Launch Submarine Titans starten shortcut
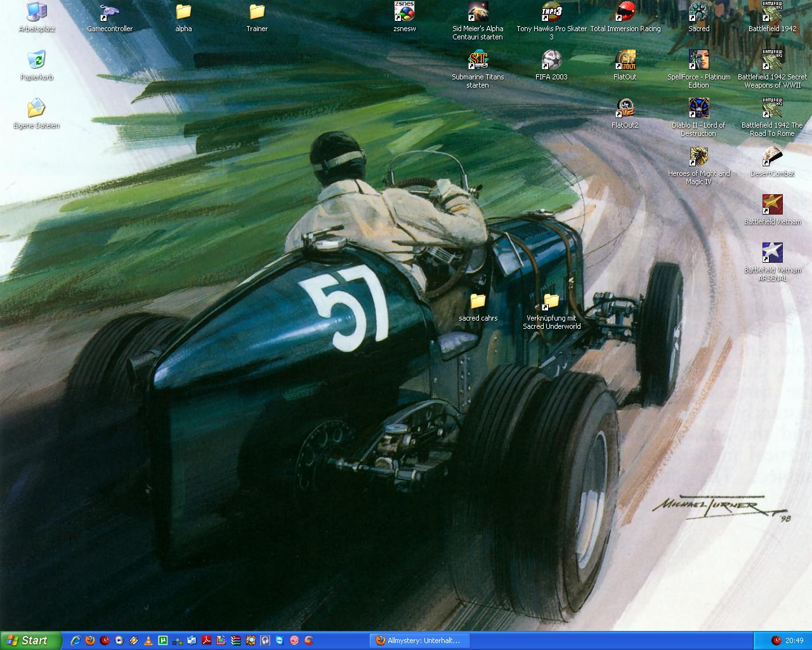 [478, 70]
